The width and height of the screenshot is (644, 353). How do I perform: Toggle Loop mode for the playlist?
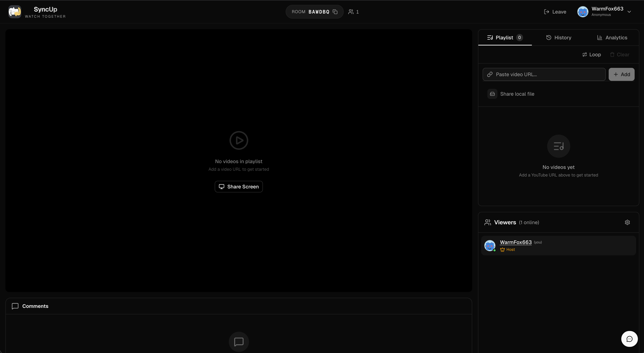point(592,54)
